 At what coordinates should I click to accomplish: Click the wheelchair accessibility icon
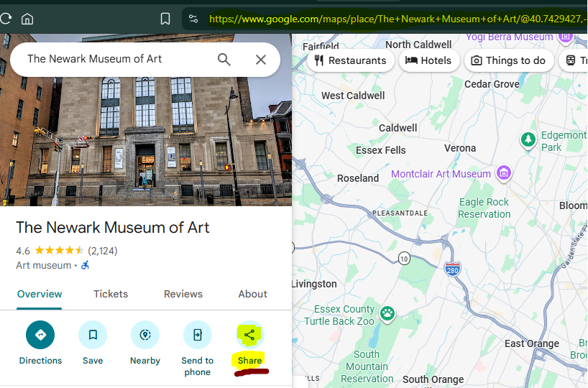coord(86,265)
